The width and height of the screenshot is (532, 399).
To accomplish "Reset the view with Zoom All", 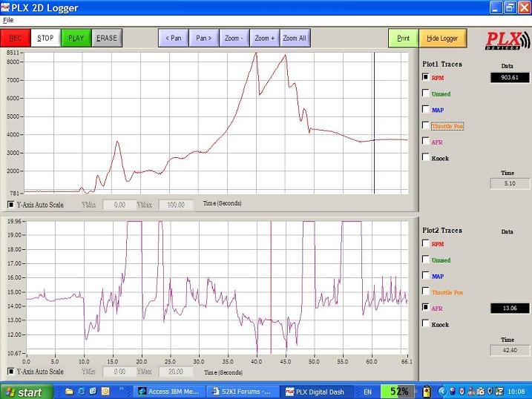I will click(x=295, y=38).
